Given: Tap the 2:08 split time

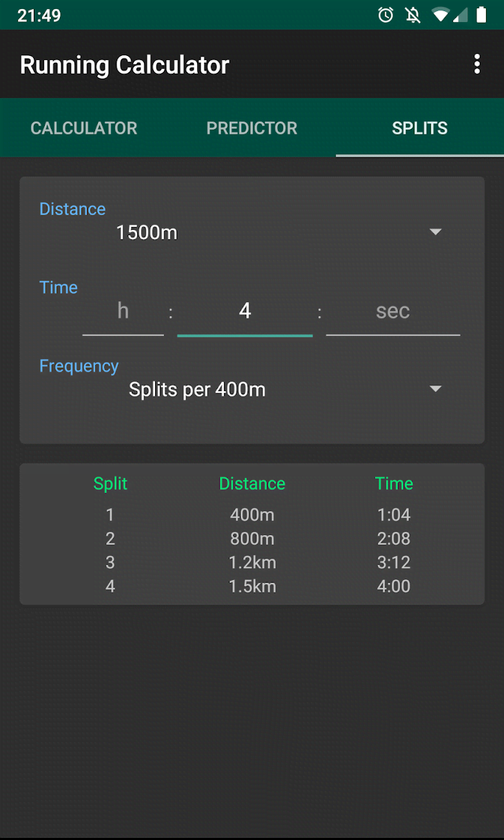Looking at the screenshot, I should point(394,539).
